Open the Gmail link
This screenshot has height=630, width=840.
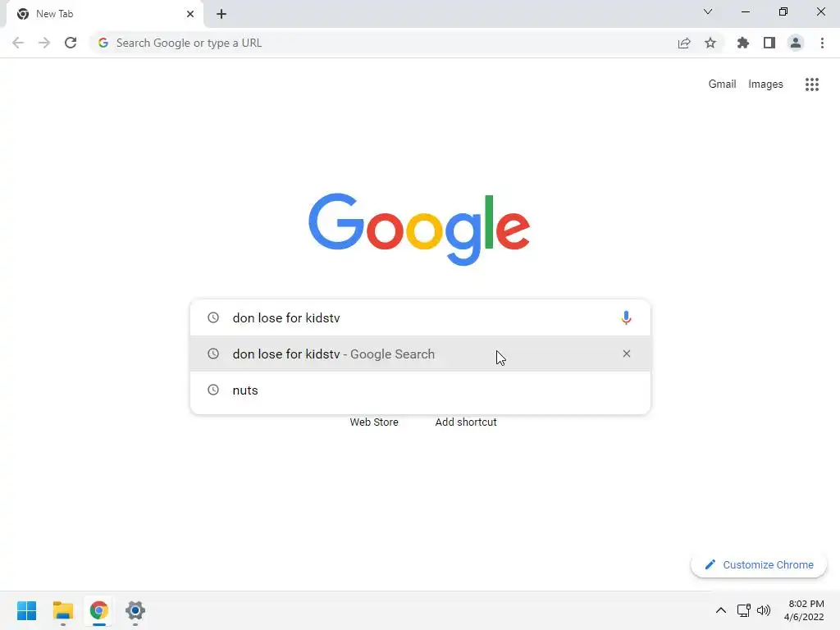click(722, 84)
